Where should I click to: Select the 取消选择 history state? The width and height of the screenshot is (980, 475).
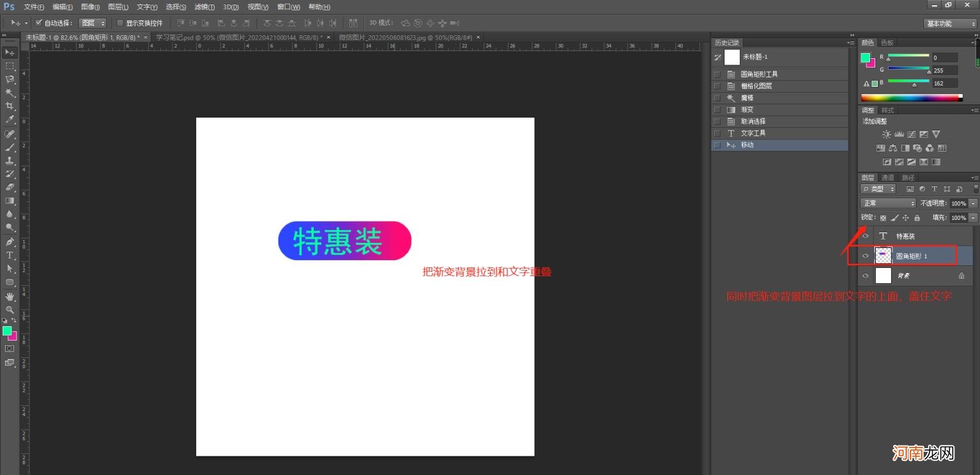click(780, 121)
